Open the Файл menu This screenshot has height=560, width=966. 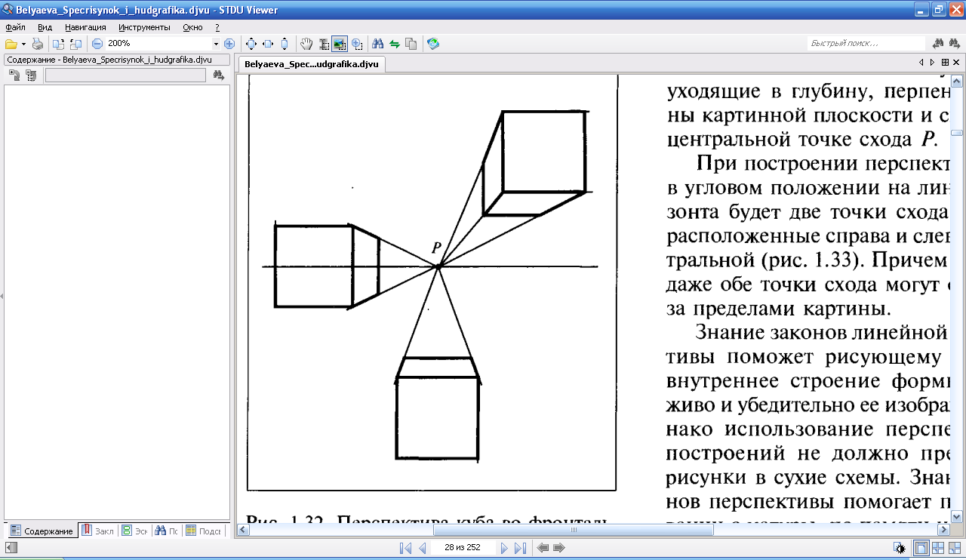tap(15, 27)
